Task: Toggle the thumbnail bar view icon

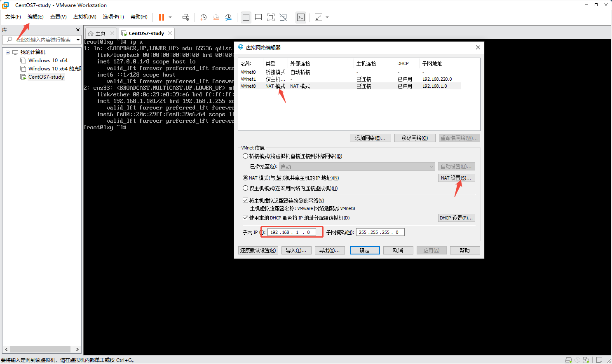Action: click(258, 17)
